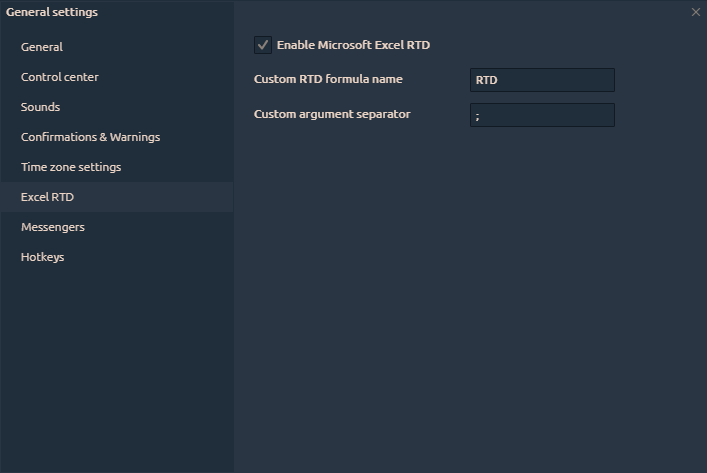Focus the Custom RTD formula name field
707x473 pixels.
pyautogui.click(x=542, y=80)
